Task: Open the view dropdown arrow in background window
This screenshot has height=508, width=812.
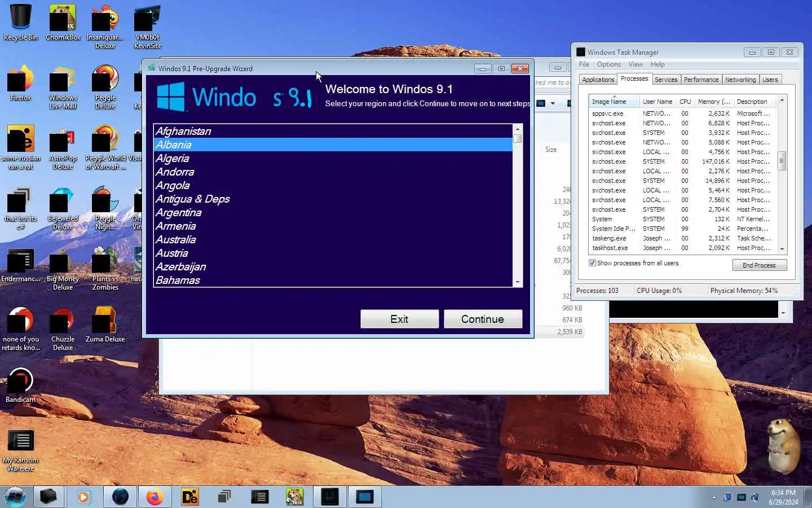Action: tap(553, 103)
